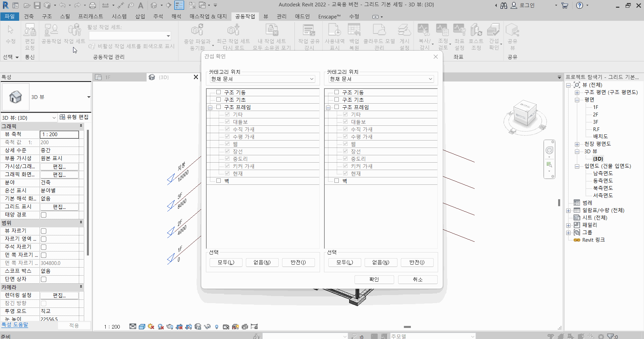Check left-side 구조 기둥 checkbox
This screenshot has height=339, width=644.
[x=219, y=92]
